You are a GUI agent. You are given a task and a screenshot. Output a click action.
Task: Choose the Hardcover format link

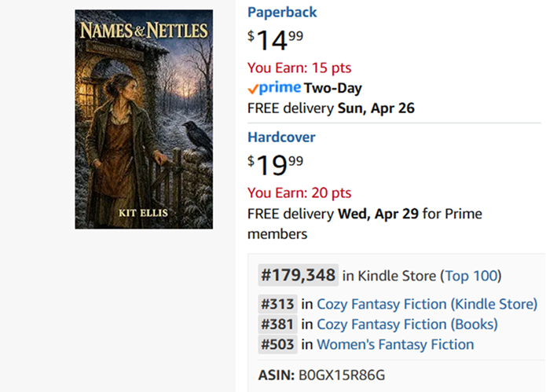click(281, 137)
